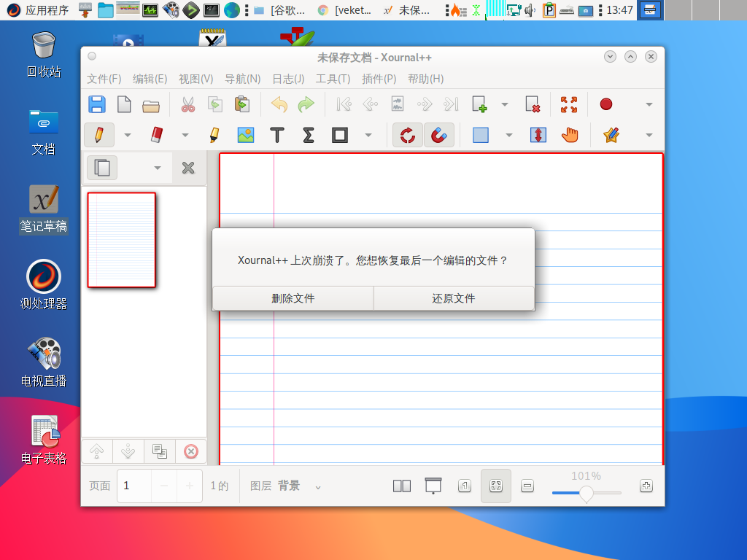The image size is (747, 560).
Task: Click the Copy icon in toolbar
Action: [215, 104]
